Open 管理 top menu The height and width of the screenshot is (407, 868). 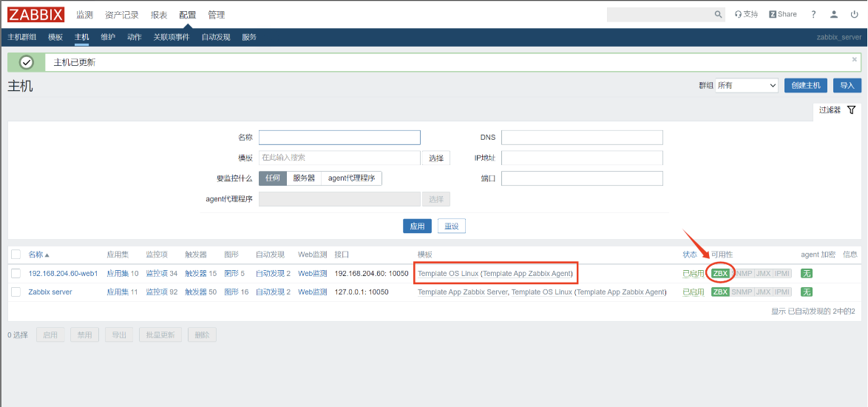pos(217,15)
